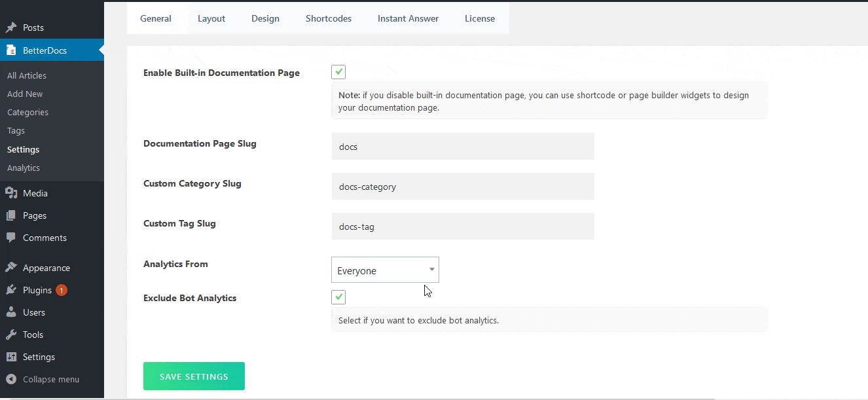The width and height of the screenshot is (868, 400).
Task: Click the Comments speech bubble icon
Action: (x=11, y=238)
